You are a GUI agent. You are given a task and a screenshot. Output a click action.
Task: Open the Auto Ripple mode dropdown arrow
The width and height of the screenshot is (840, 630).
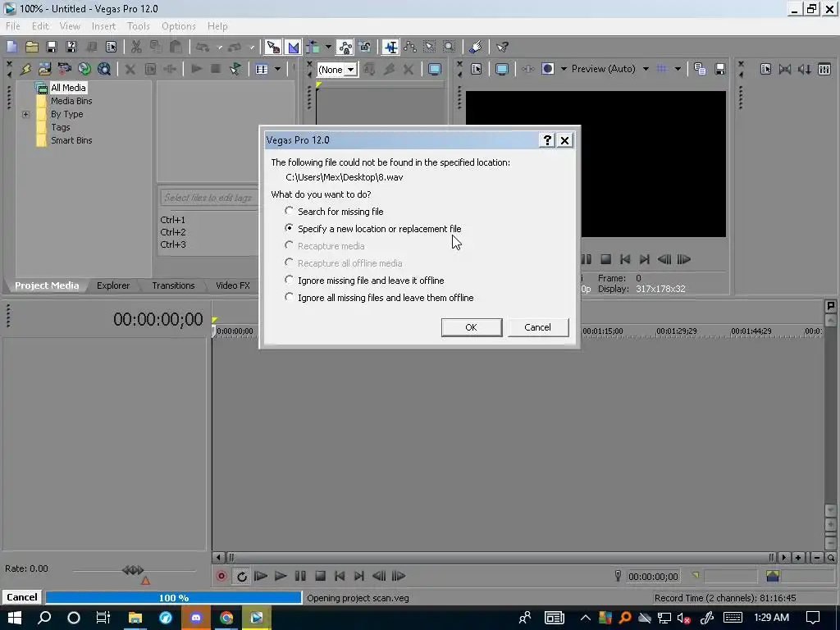(328, 47)
